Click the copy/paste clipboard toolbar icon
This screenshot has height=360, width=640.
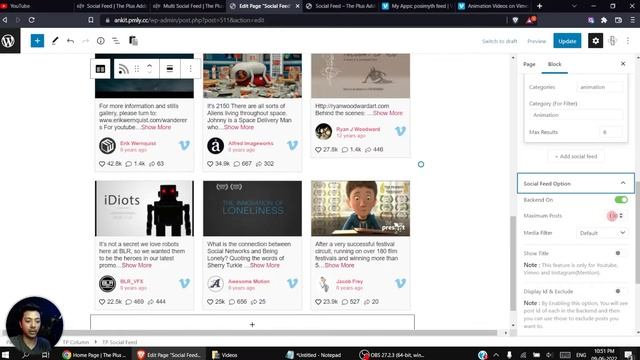[x=133, y=41]
